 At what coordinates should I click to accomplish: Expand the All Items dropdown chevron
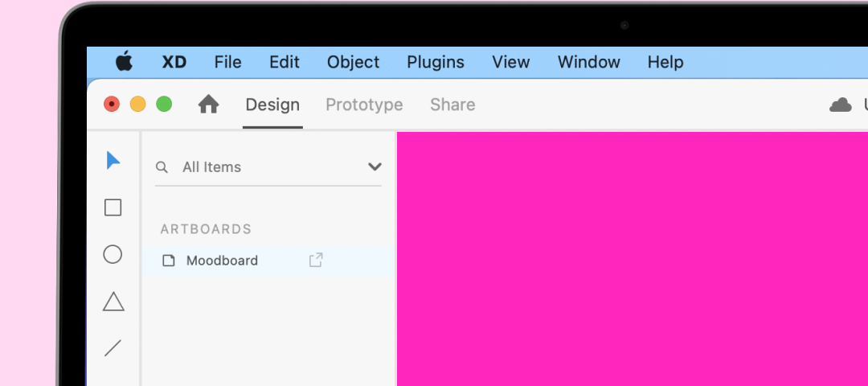pyautogui.click(x=375, y=167)
